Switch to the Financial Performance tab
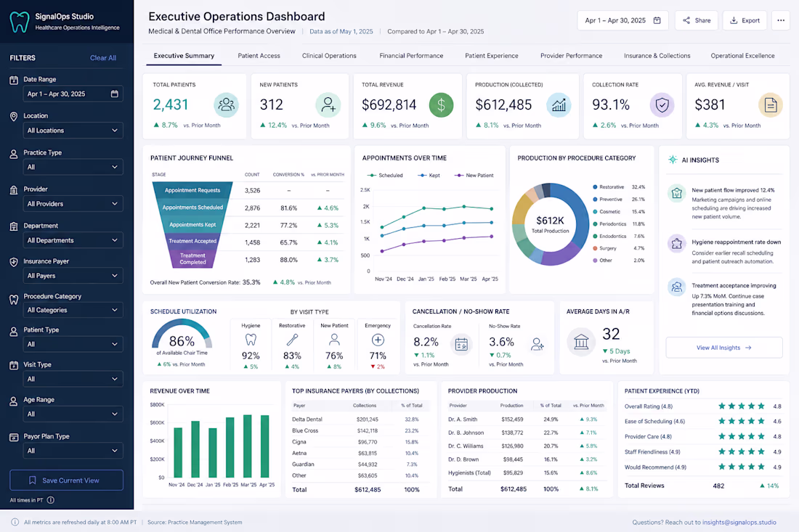 point(411,55)
